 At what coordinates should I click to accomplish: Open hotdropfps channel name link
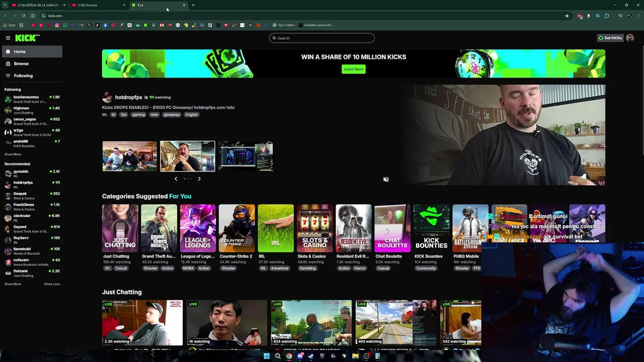pos(128,97)
